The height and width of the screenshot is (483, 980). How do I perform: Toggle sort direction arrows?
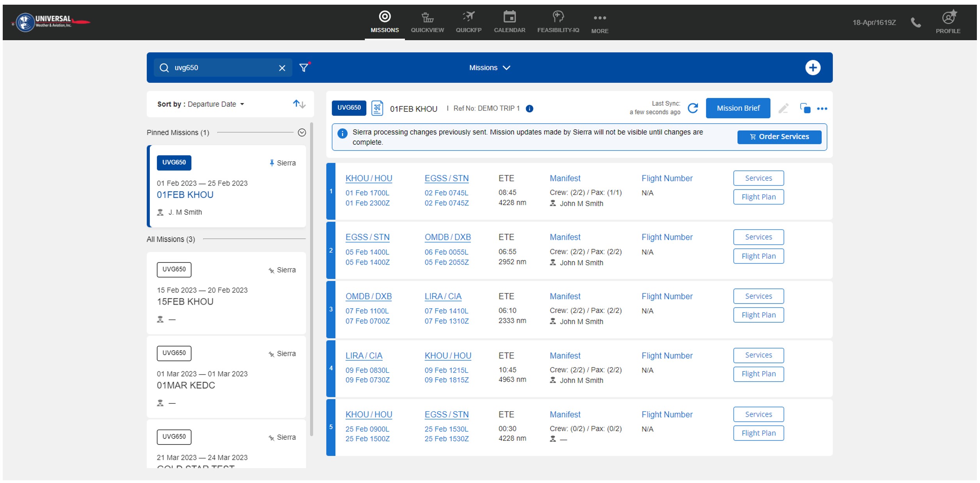point(299,104)
